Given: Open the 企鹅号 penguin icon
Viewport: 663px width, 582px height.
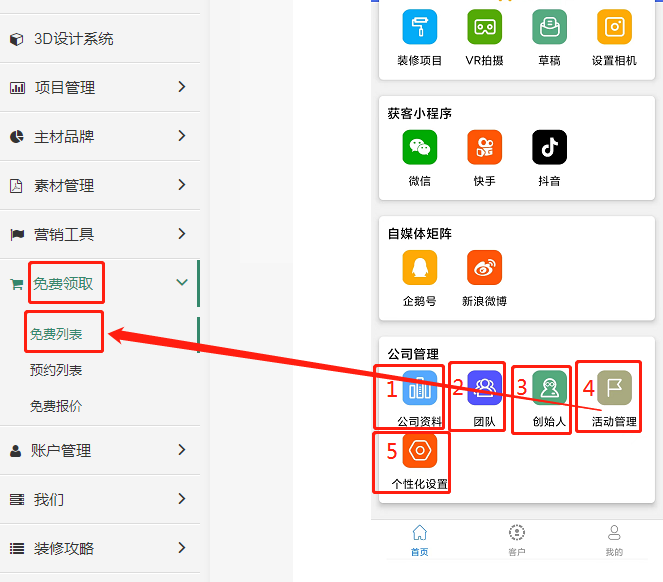Looking at the screenshot, I should pos(419,267).
